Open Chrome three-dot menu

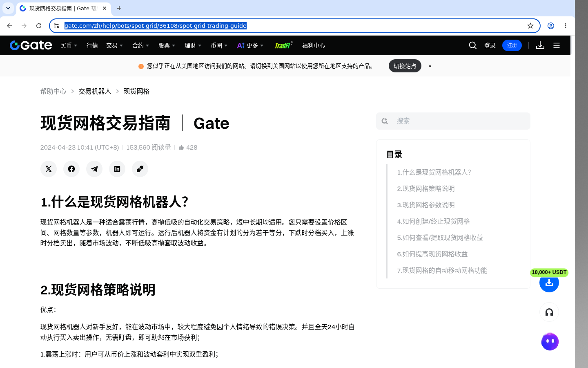click(x=566, y=26)
